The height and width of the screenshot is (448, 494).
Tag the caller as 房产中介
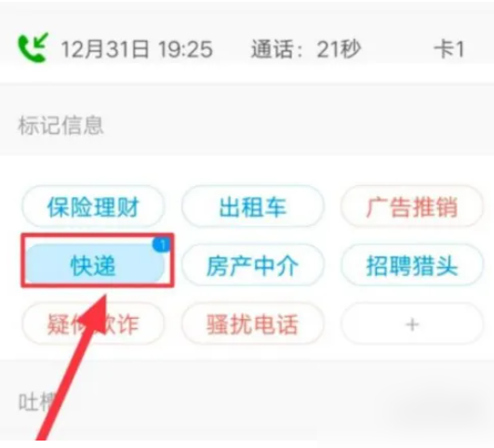(253, 265)
